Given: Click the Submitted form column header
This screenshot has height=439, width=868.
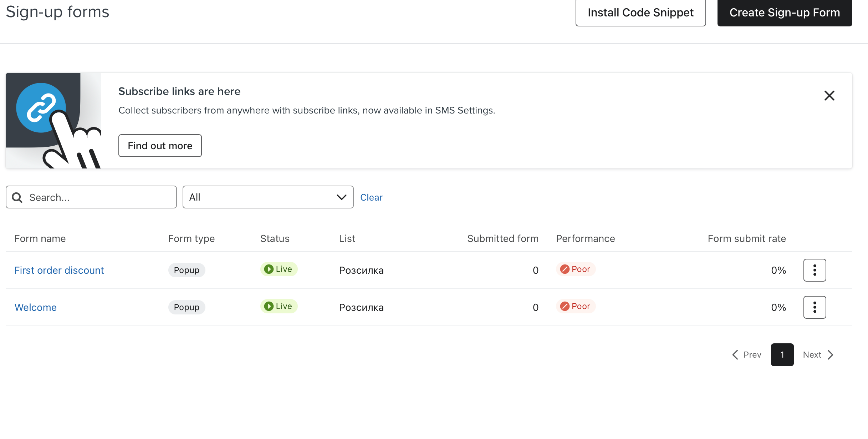Looking at the screenshot, I should 503,238.
